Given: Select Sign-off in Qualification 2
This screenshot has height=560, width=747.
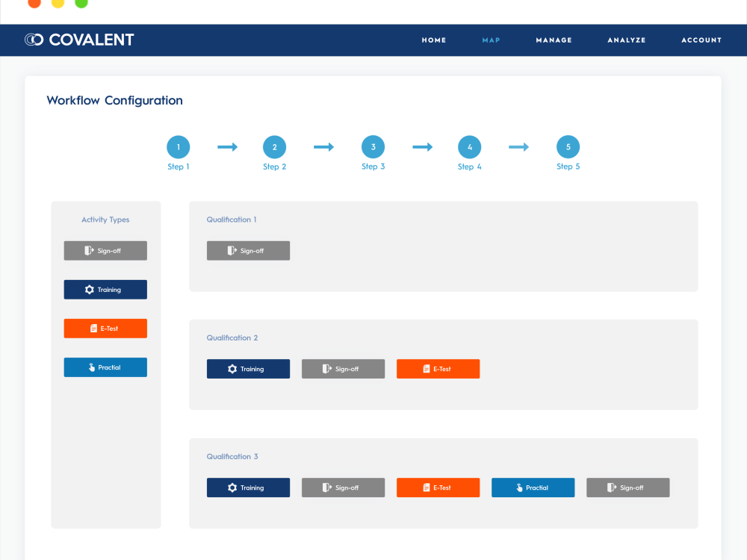Looking at the screenshot, I should (x=343, y=369).
